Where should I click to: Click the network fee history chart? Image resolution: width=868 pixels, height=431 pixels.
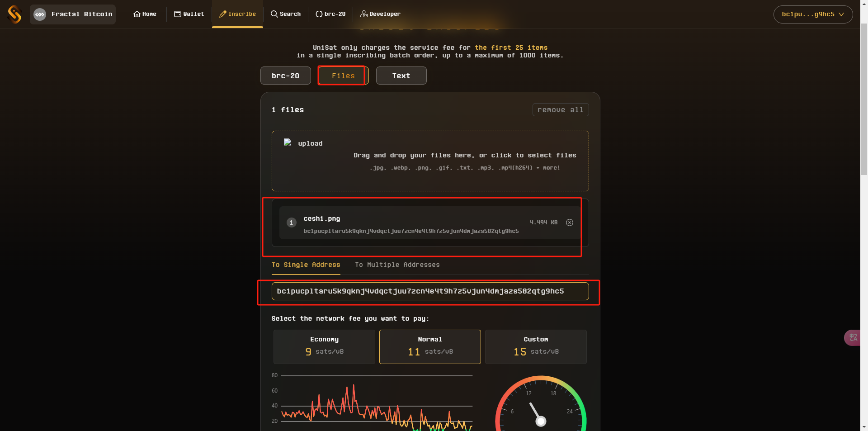coord(377,402)
